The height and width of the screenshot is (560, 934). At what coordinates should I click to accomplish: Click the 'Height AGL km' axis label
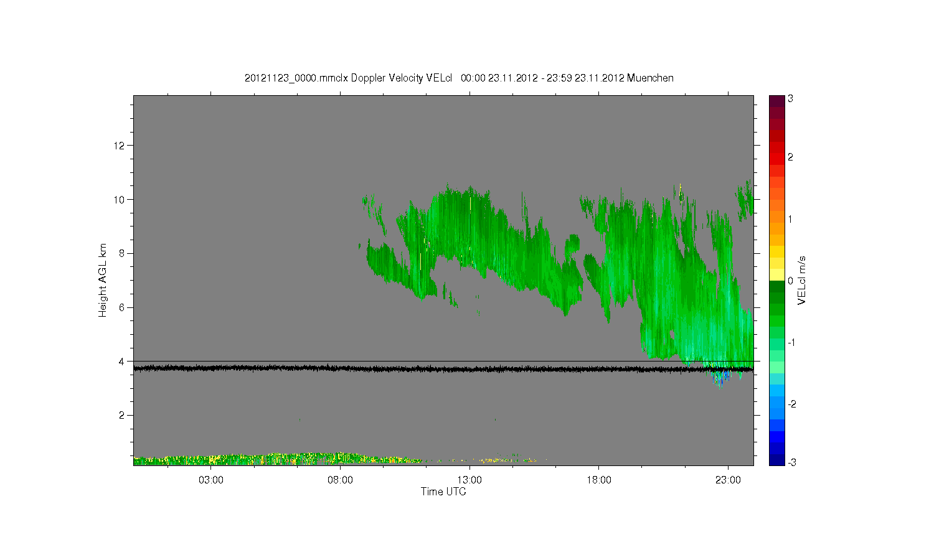tap(103, 280)
